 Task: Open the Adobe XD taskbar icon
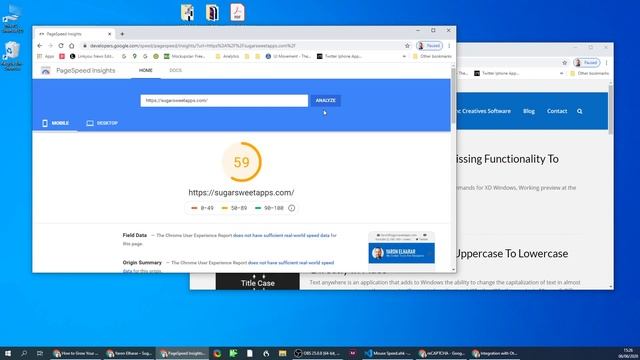(x=353, y=353)
